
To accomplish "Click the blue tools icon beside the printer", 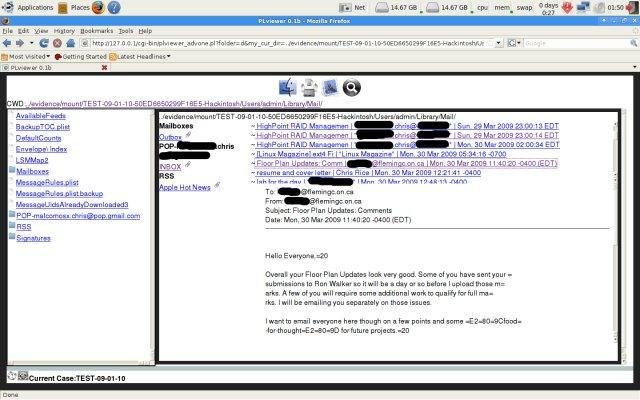I will (330, 87).
